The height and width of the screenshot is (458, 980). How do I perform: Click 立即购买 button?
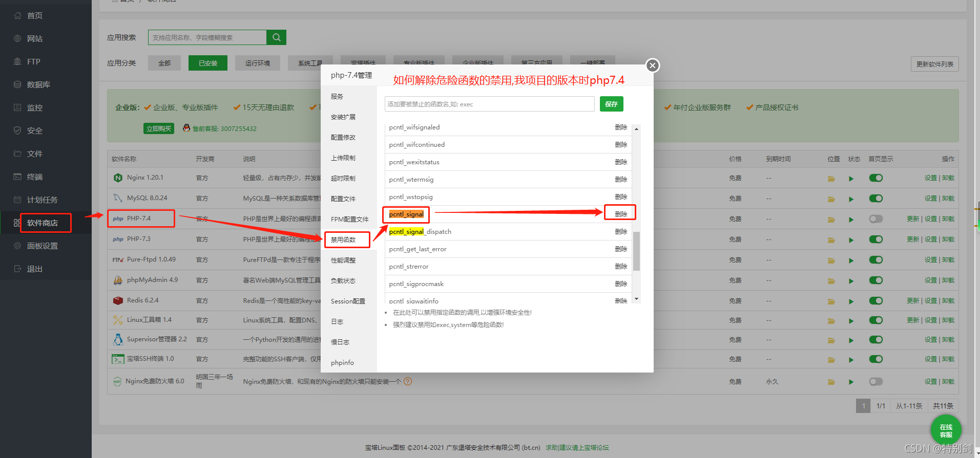click(159, 128)
